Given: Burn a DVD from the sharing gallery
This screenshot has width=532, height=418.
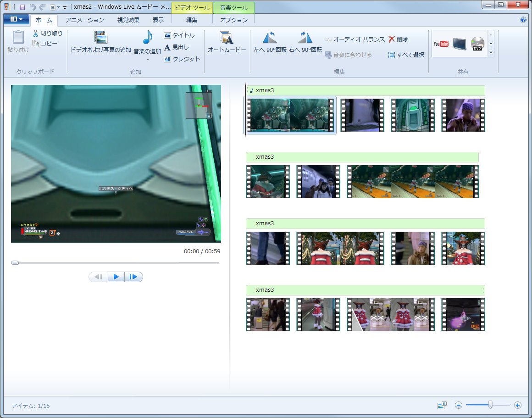Looking at the screenshot, I should pyautogui.click(x=478, y=44).
